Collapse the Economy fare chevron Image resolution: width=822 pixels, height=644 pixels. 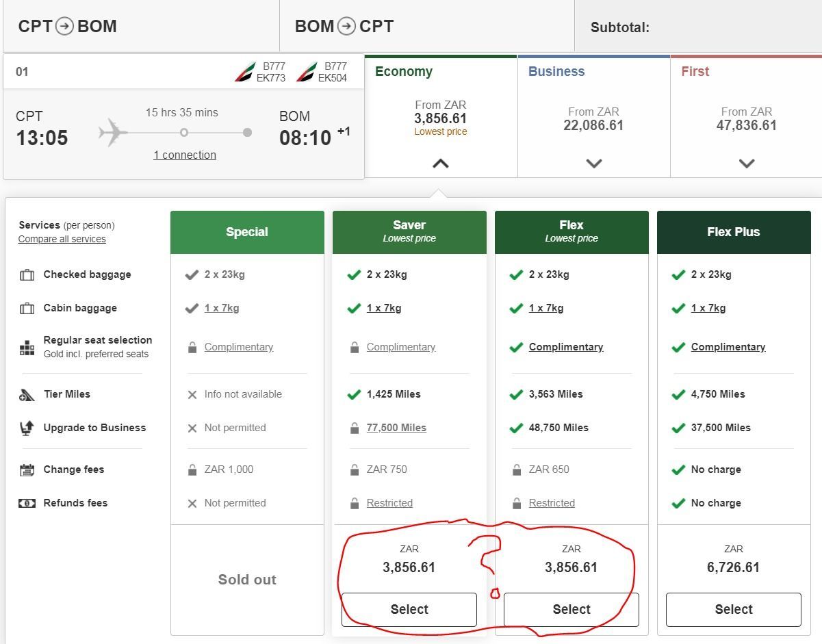coord(441,164)
